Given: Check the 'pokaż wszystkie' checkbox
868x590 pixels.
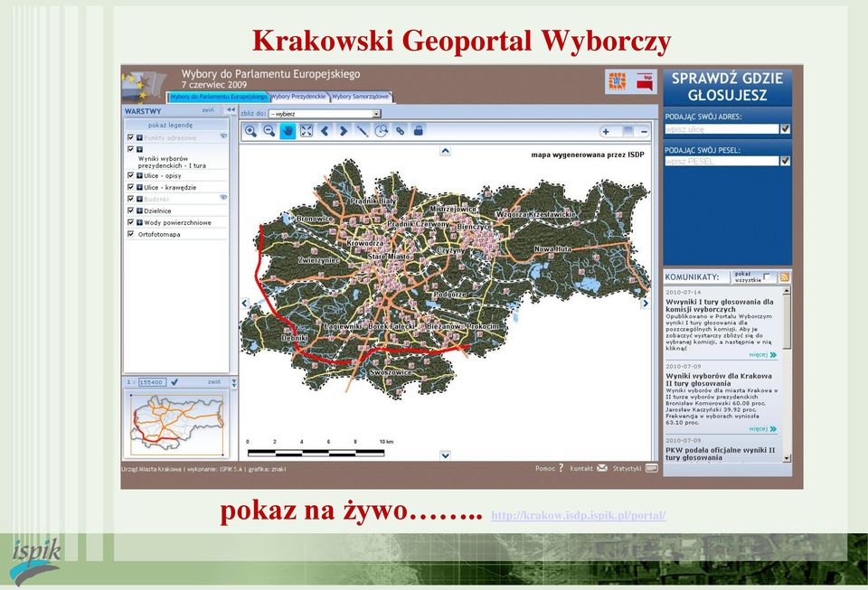Looking at the screenshot, I should [x=767, y=276].
